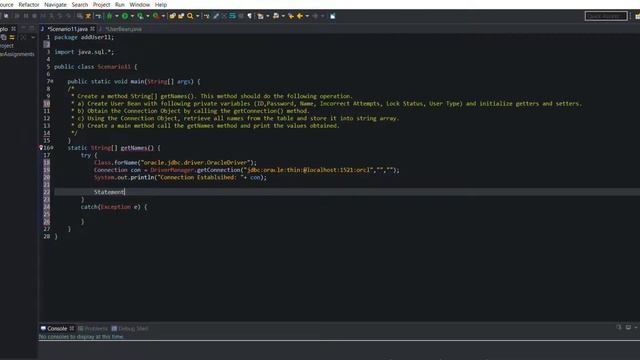This screenshot has height=360, width=640.
Task: Click the 'getNames()' method name on line 16
Action: 137,148
